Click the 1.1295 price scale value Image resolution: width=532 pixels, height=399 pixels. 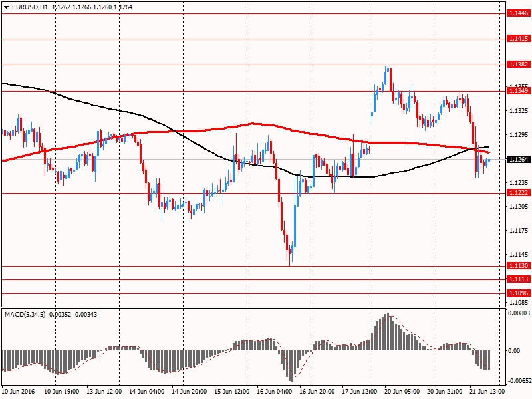[x=519, y=135]
